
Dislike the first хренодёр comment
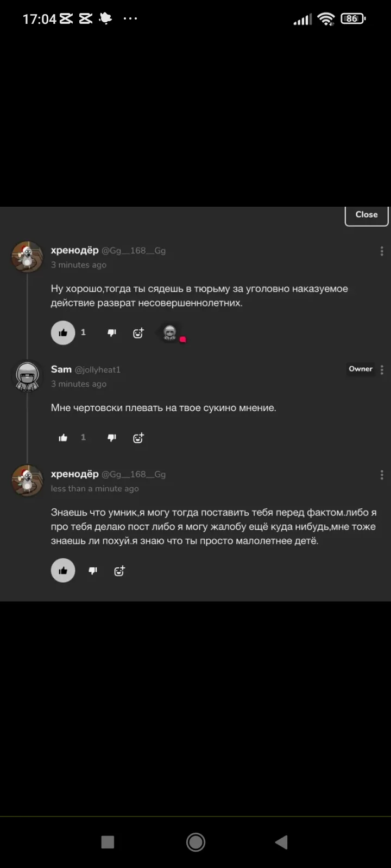click(112, 333)
